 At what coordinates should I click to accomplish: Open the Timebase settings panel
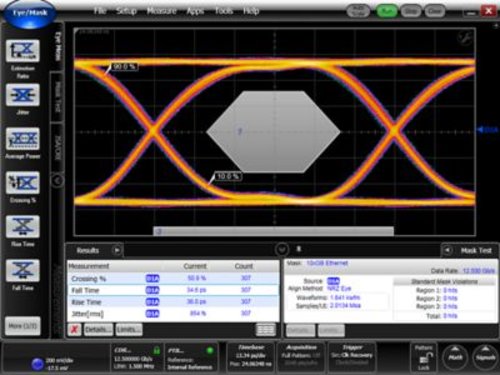(x=251, y=357)
